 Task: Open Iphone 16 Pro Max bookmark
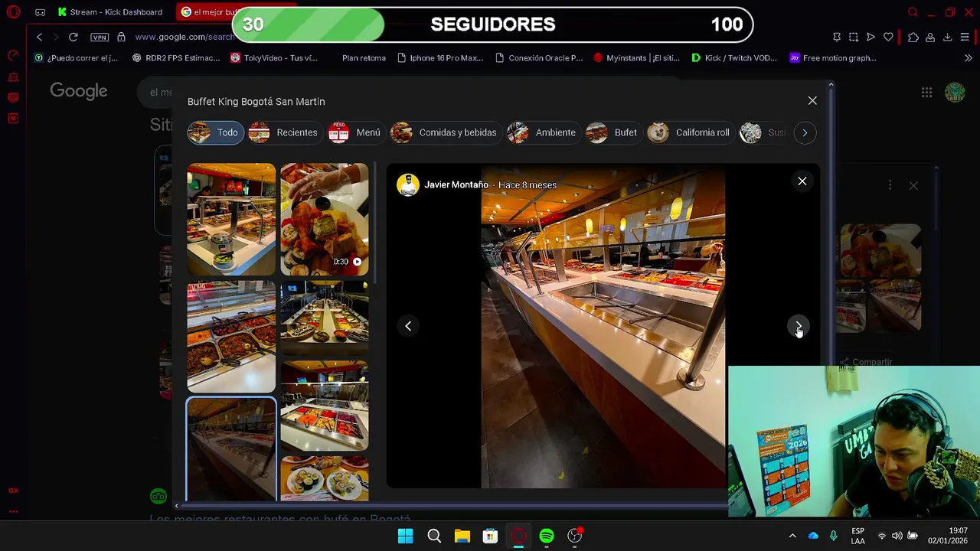[440, 58]
